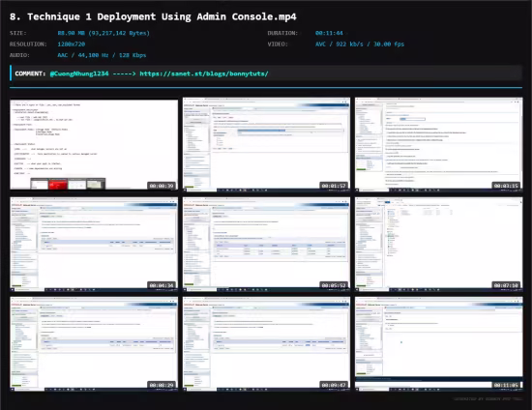
Task: Click the "AUDIO:" label
Action: (19, 55)
